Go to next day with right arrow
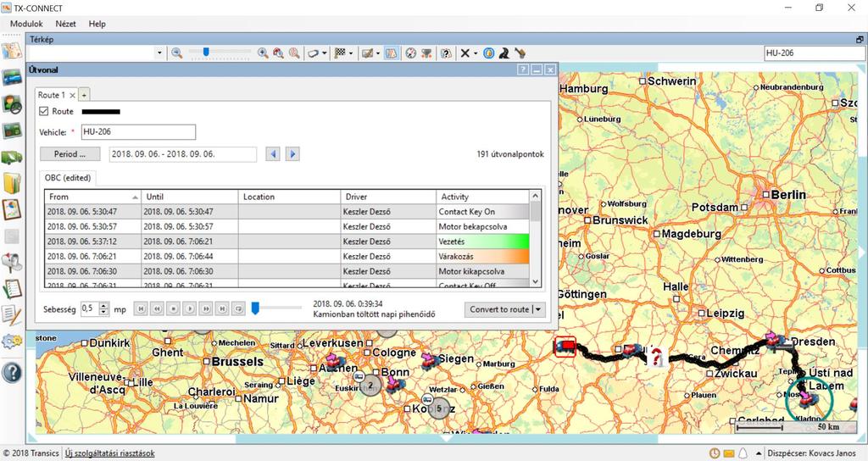 coord(292,154)
